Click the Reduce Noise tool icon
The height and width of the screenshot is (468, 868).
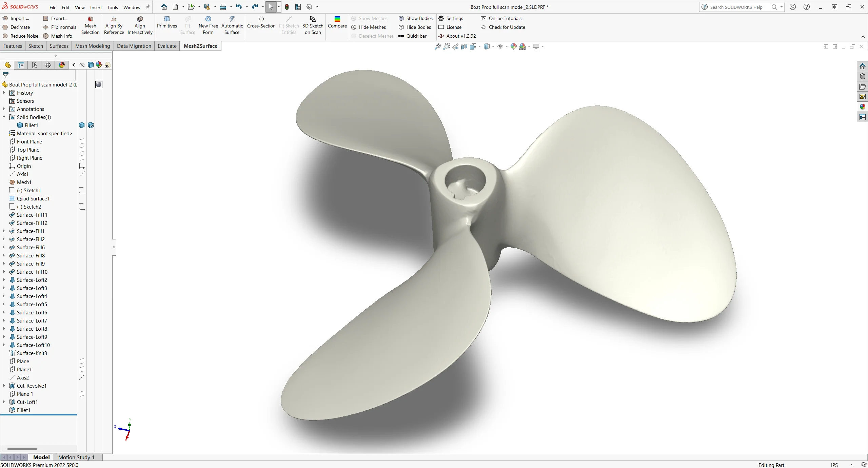(x=5, y=36)
